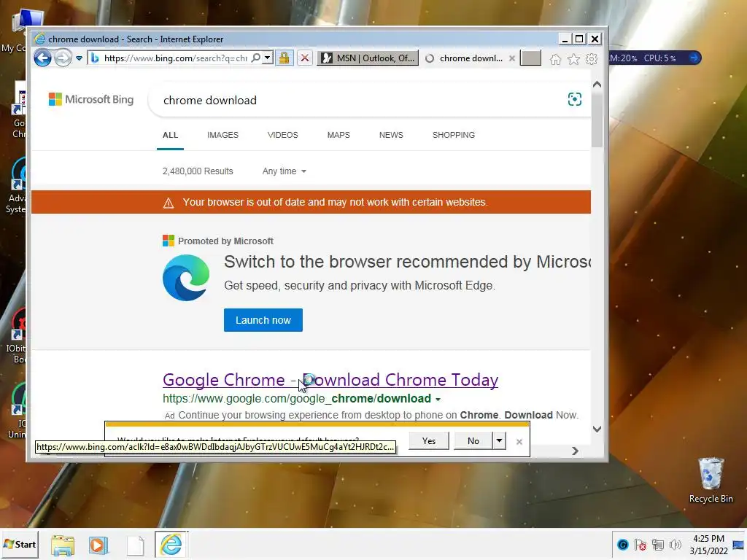Open the Tools gear icon
Image resolution: width=747 pixels, height=560 pixels.
[592, 59]
